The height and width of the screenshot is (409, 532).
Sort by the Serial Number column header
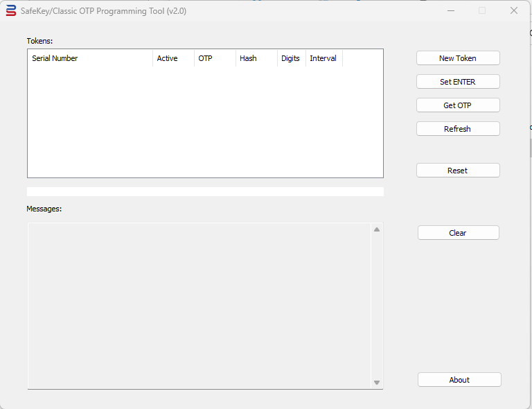[89, 58]
